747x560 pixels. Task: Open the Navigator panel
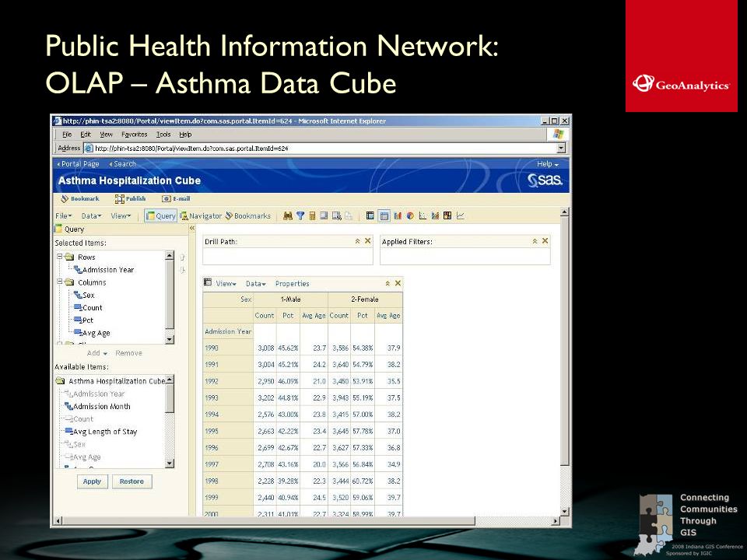201,215
